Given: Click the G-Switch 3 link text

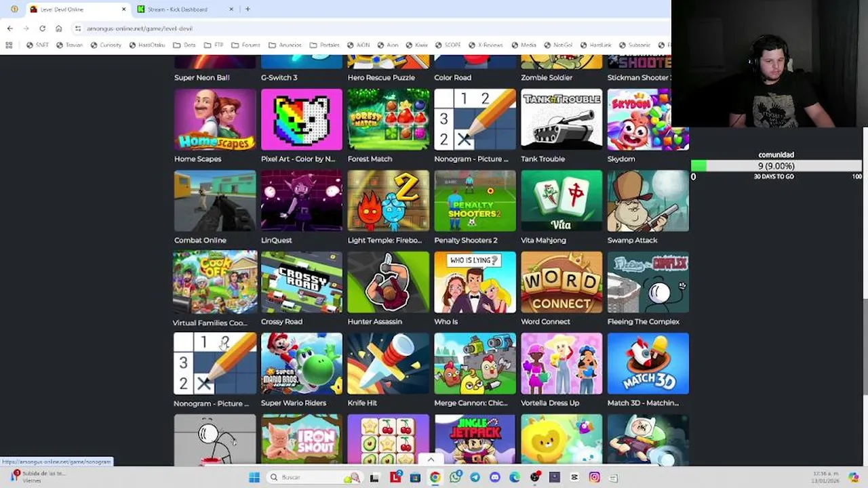Looking at the screenshot, I should coord(279,77).
